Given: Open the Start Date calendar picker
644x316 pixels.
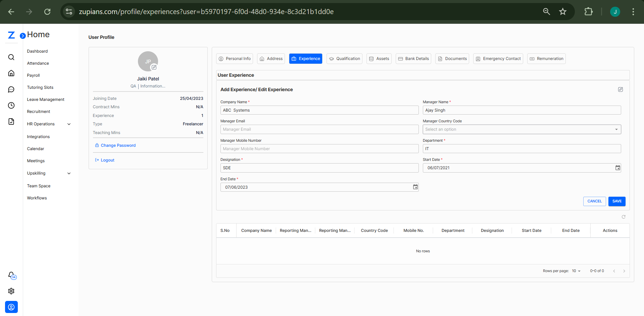Looking at the screenshot, I should pos(617,168).
